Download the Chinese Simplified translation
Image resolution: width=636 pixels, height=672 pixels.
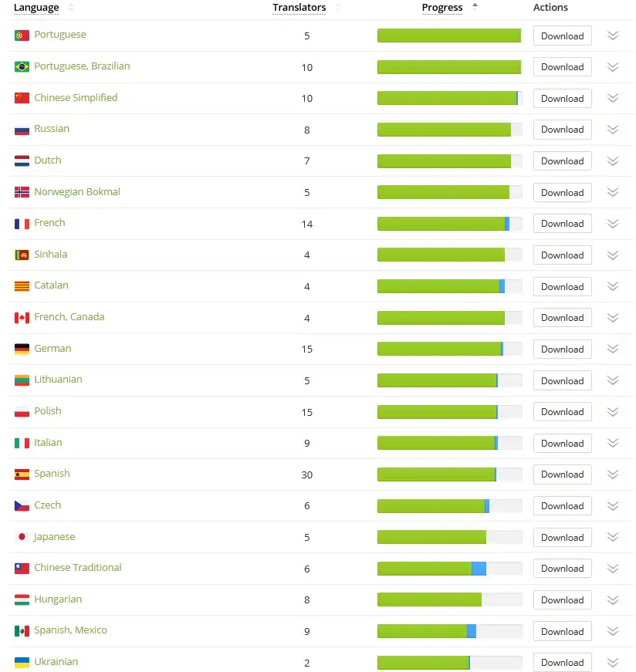(x=562, y=98)
